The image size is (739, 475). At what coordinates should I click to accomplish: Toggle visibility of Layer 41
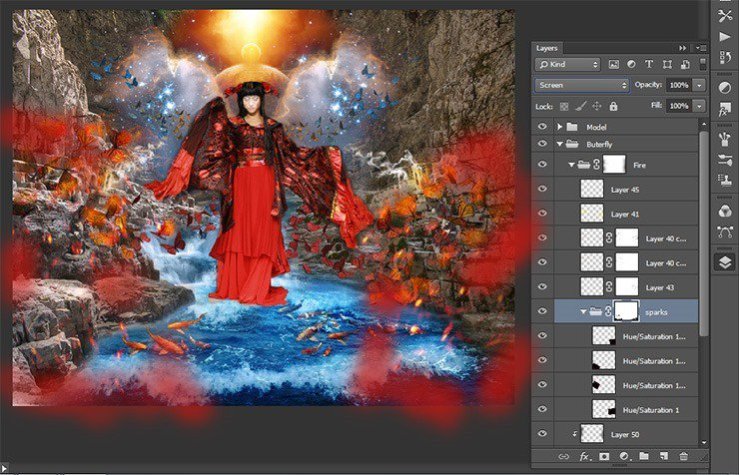(542, 213)
